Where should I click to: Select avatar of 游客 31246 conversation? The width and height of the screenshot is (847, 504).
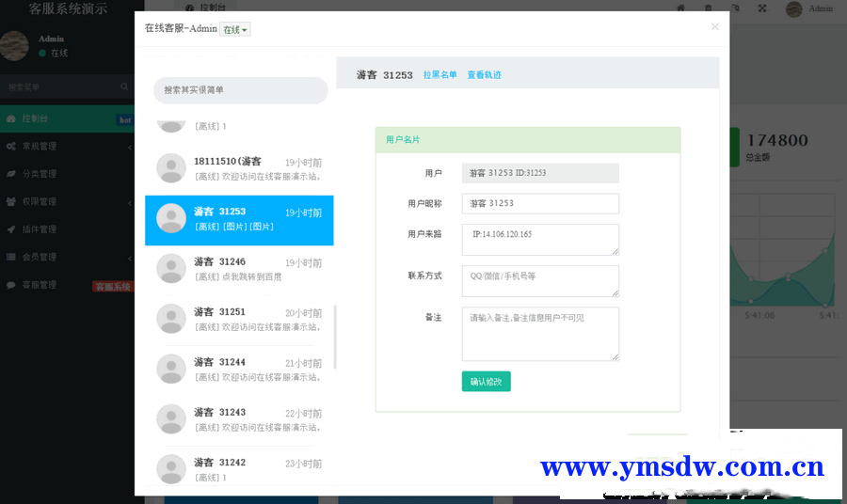pos(170,268)
